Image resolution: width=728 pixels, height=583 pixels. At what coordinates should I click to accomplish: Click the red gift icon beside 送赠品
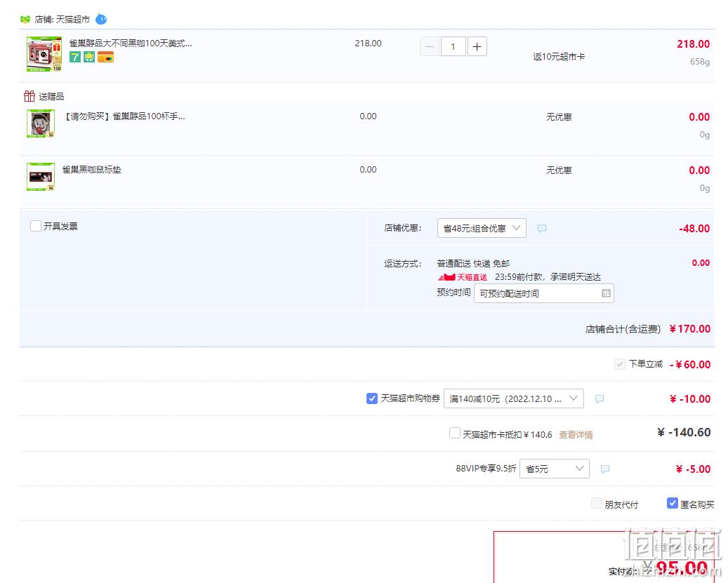(x=29, y=96)
